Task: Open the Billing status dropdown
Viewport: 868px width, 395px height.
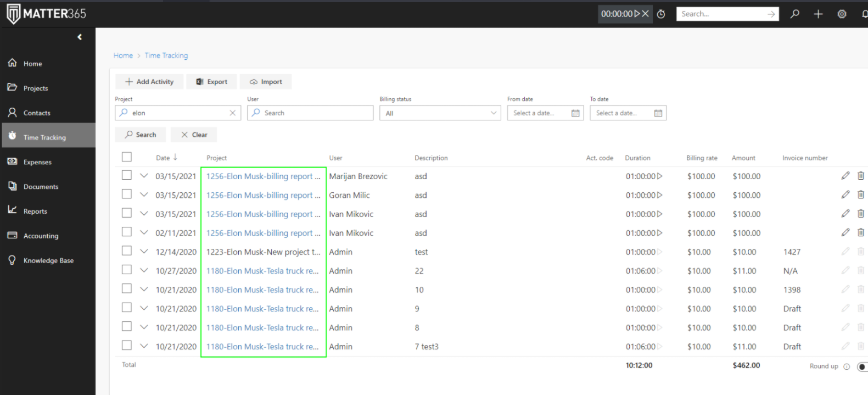Action: [440, 113]
